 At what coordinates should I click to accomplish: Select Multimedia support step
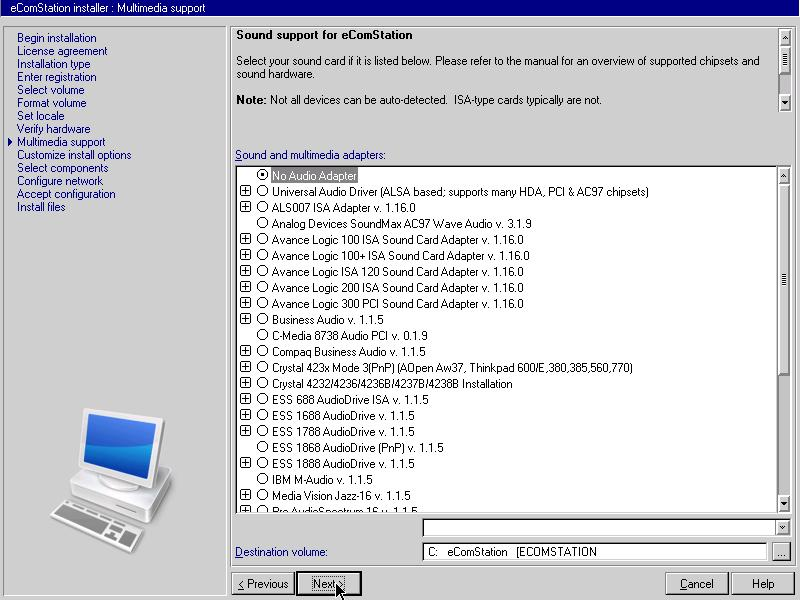pos(61,142)
